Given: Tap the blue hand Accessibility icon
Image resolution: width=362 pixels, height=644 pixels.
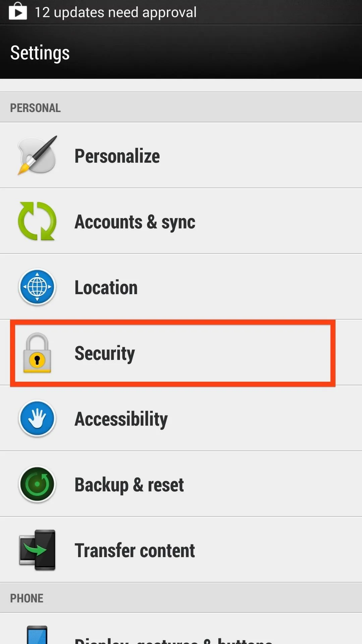Looking at the screenshot, I should coord(37,419).
